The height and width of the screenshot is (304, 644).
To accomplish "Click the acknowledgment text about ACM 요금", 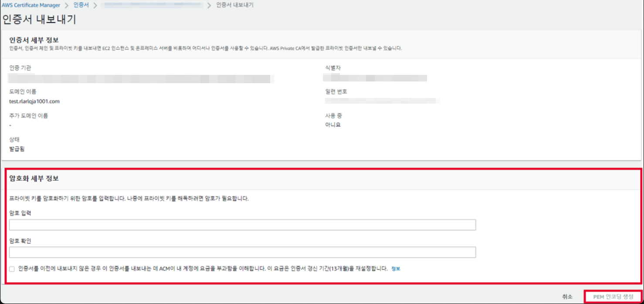I will click(x=203, y=269).
